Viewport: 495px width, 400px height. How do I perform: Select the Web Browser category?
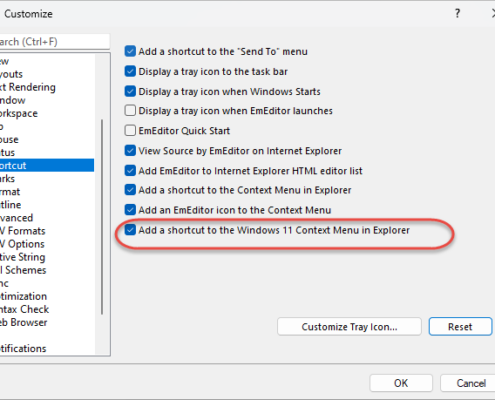[x=23, y=322]
